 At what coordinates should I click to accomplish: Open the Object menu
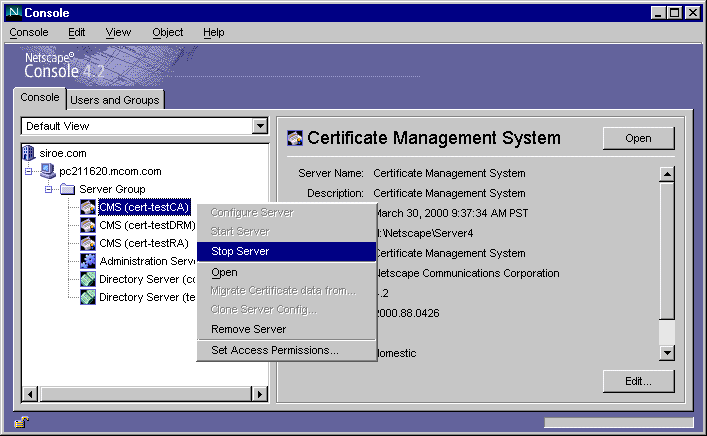(168, 32)
